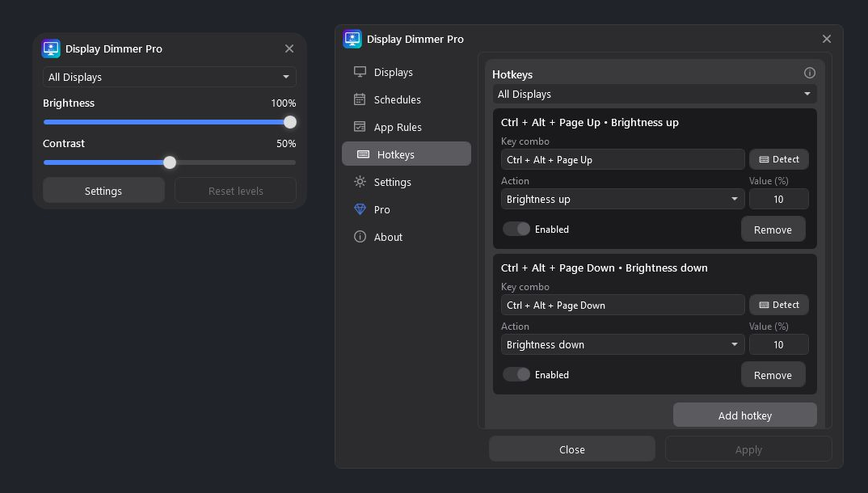Screen dimensions: 868x493
Task: Toggle Enabled switch for Brightness down hotkey
Action: 516,374
